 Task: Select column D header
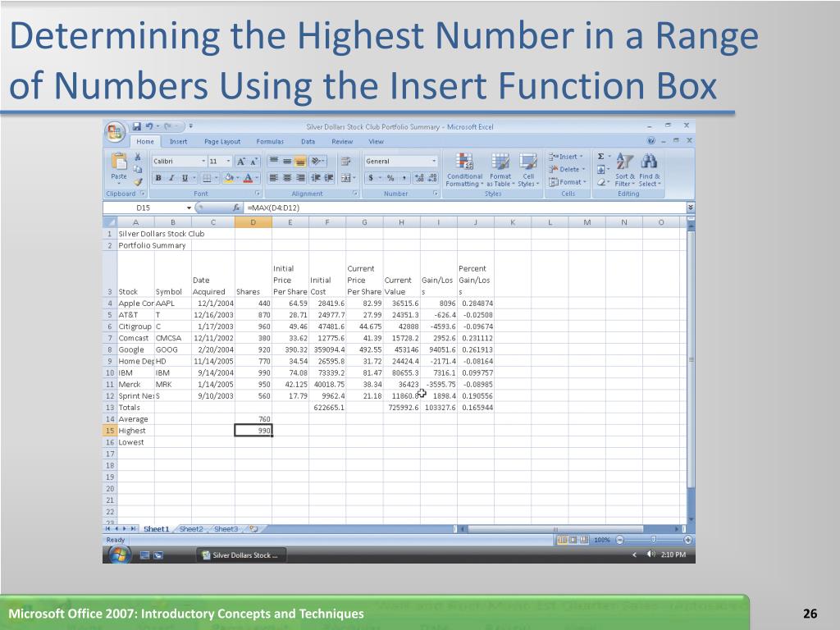pos(253,222)
